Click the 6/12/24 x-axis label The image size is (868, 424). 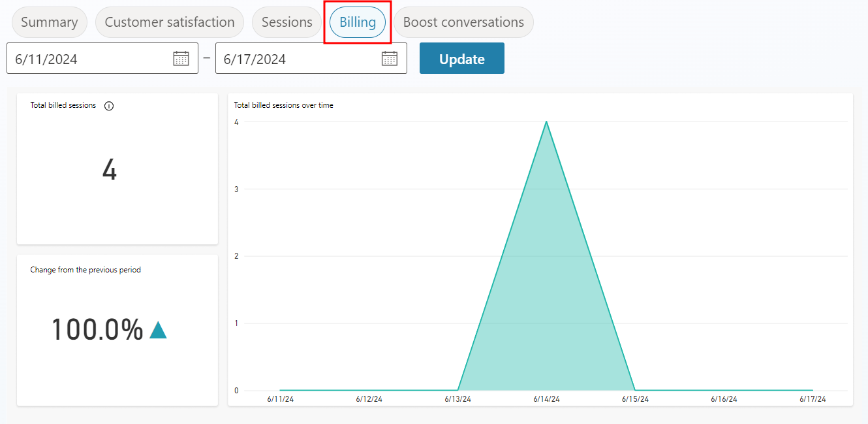pos(369,399)
